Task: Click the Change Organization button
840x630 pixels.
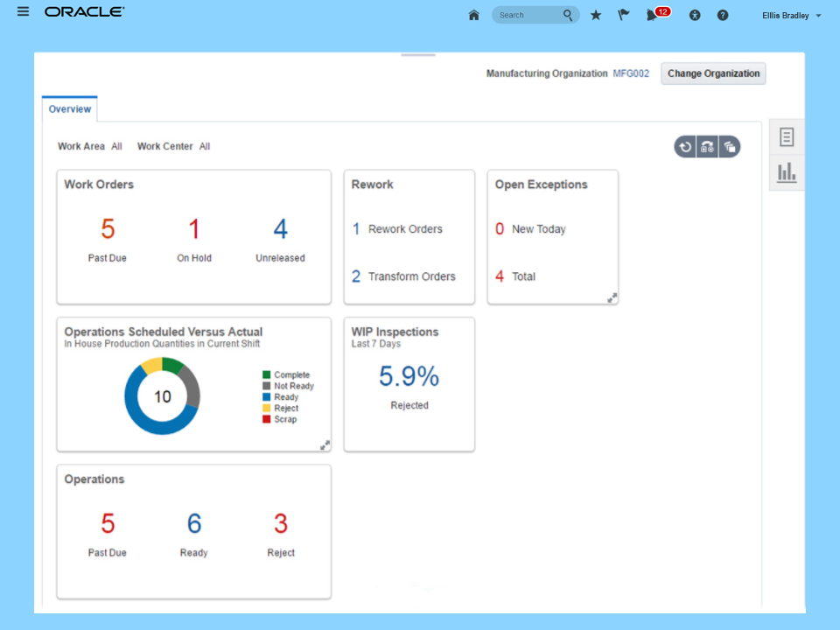Action: tap(713, 73)
